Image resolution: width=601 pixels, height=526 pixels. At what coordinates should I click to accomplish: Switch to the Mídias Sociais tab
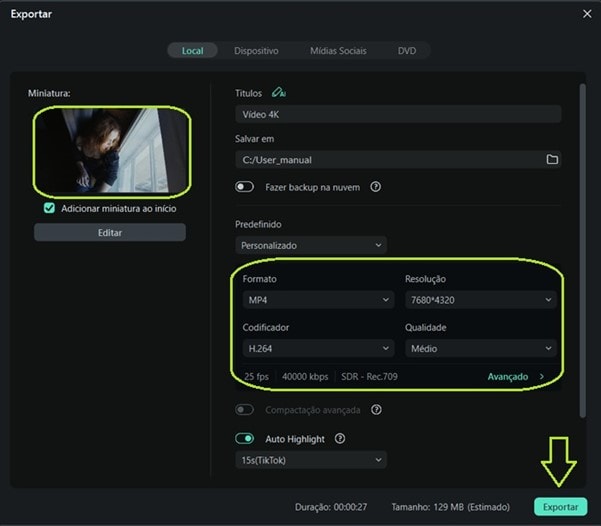[x=338, y=51]
